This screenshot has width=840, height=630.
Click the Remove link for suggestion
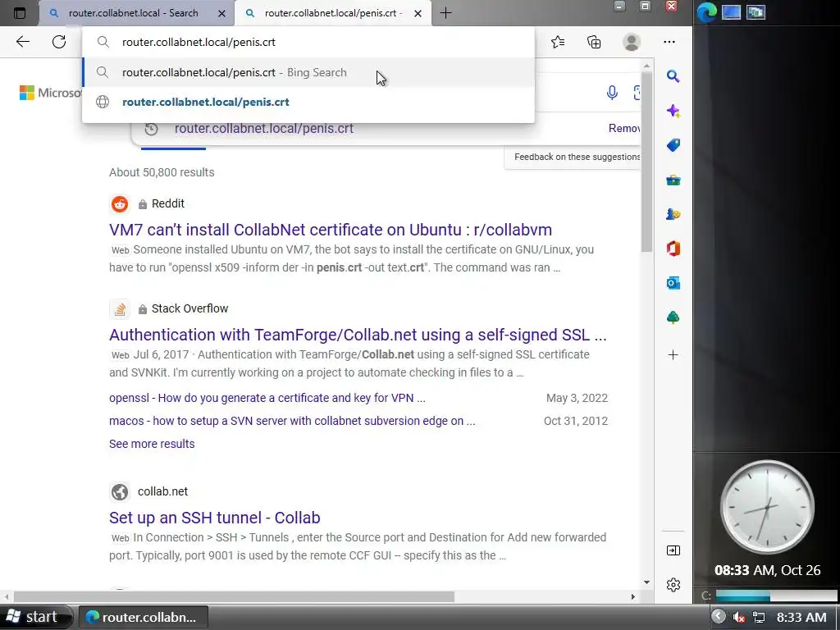click(624, 128)
